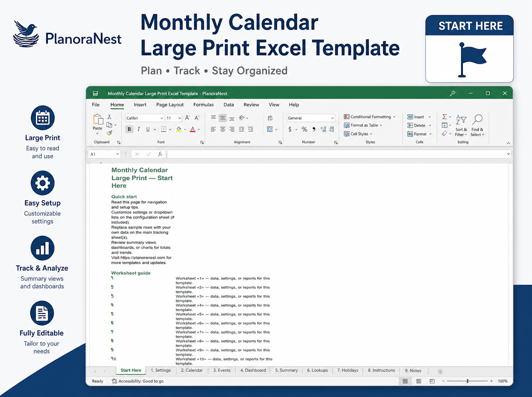532x397 pixels.
Task: Click the Save icon in title bar
Action: 95,93
